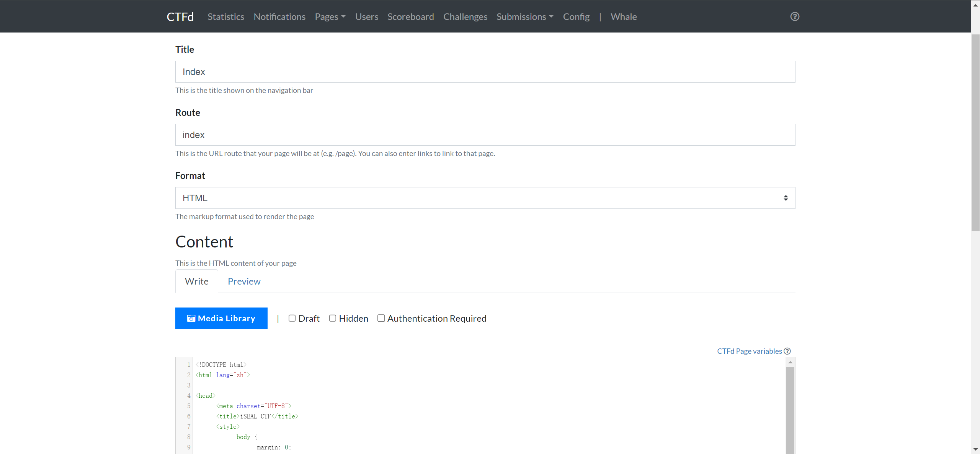Open the Whale plugin link

point(624,16)
